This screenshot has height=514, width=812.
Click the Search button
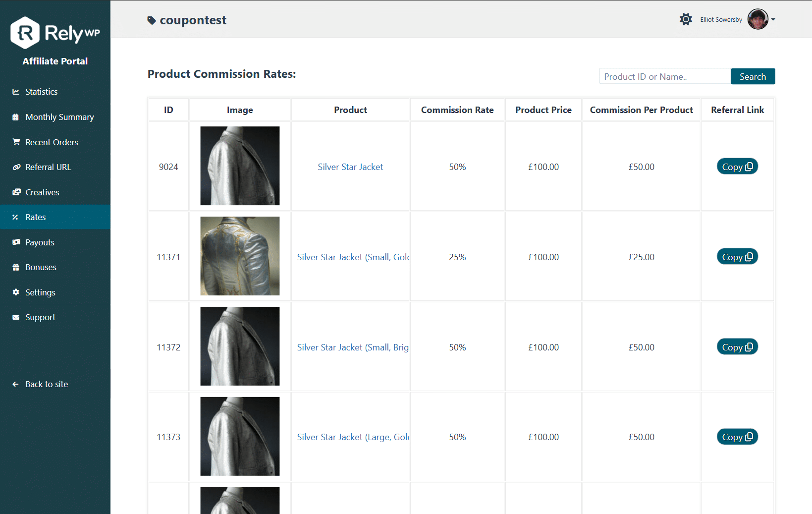coord(753,76)
